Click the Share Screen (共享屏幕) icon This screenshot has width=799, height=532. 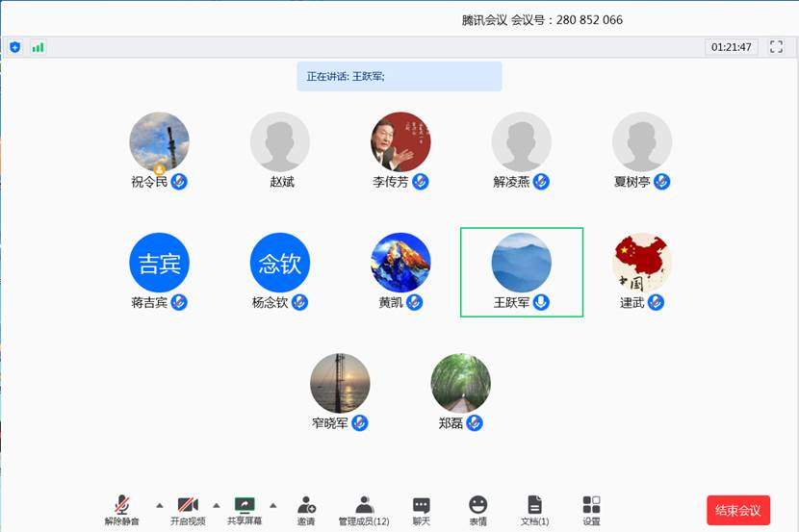coord(244,505)
